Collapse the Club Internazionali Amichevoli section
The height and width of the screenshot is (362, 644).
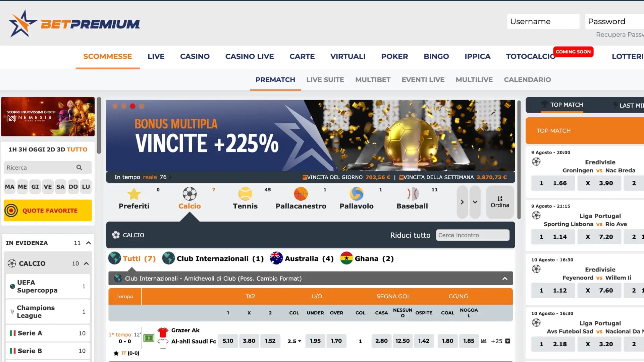click(504, 278)
